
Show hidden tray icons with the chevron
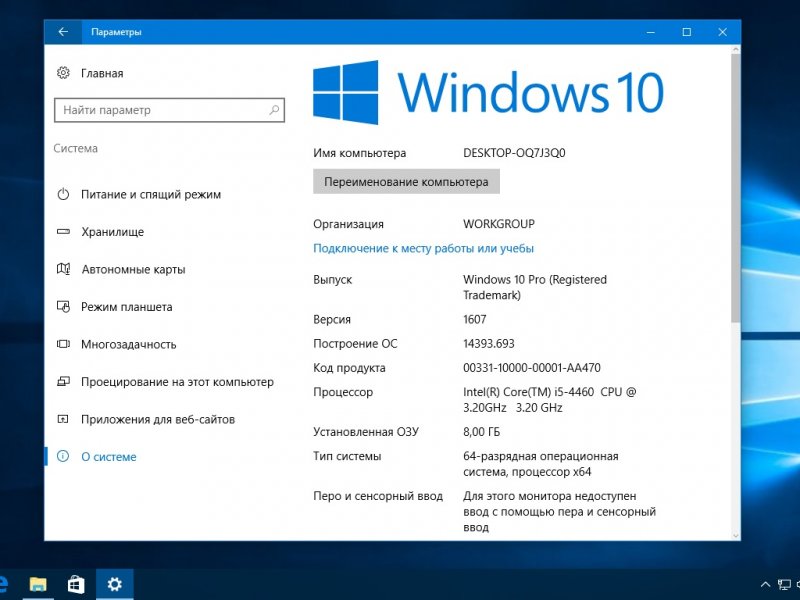point(765,585)
